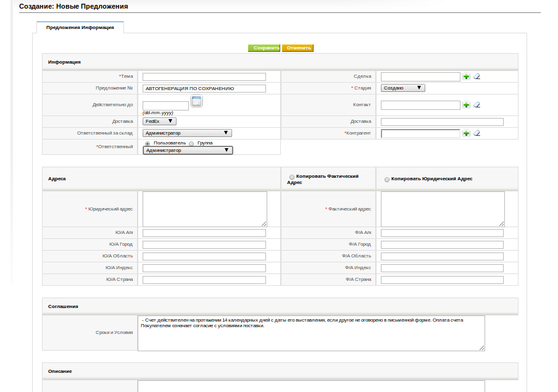Choose Копировать Юридический Адрес radio button
This screenshot has height=392, width=558.
[x=387, y=180]
